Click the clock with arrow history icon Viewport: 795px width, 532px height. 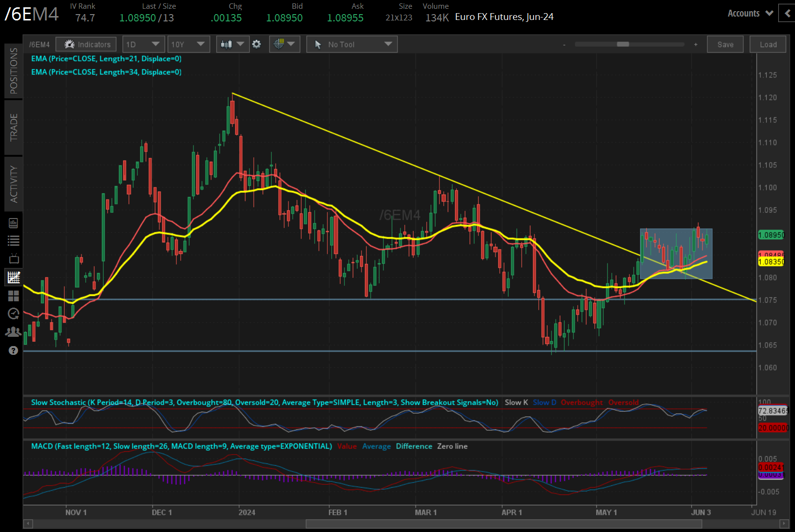[13, 314]
